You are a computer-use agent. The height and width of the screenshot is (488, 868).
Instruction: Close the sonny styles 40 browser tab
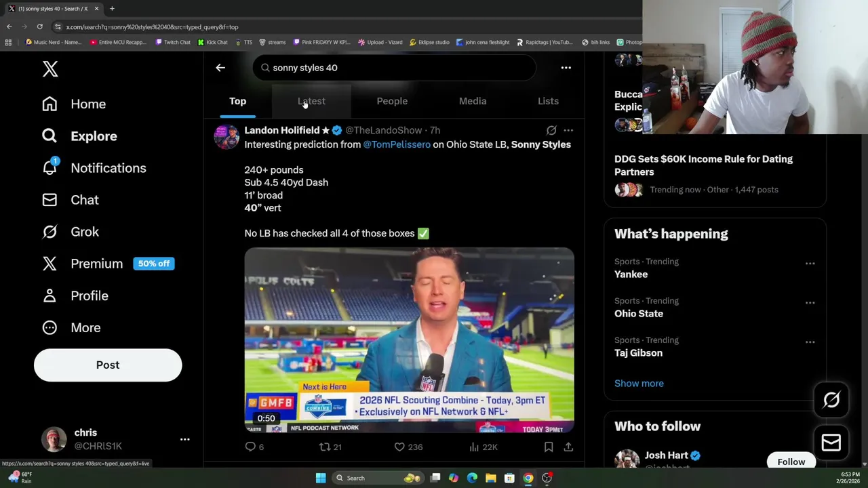(96, 9)
